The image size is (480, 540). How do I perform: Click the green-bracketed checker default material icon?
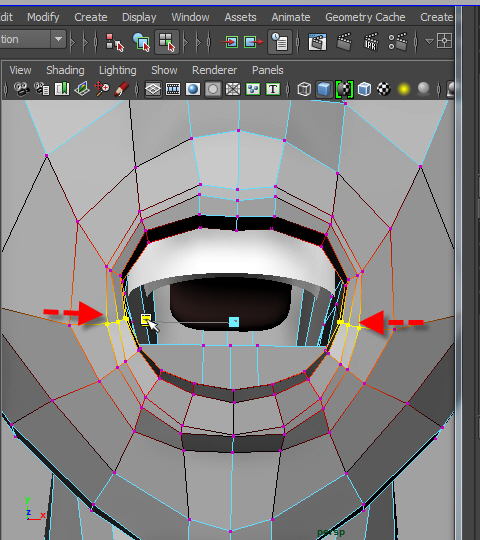coord(344,90)
